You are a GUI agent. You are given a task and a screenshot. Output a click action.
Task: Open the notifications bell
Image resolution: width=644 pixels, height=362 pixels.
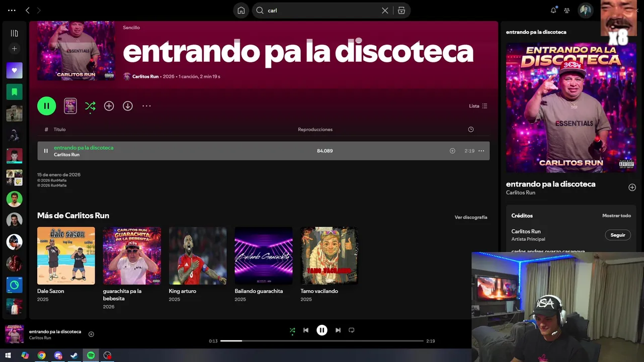point(553,10)
